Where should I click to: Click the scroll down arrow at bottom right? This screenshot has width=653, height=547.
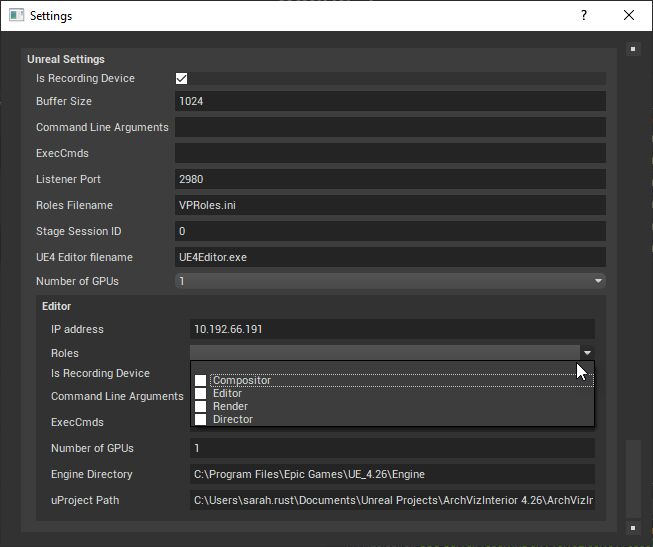click(x=632, y=526)
